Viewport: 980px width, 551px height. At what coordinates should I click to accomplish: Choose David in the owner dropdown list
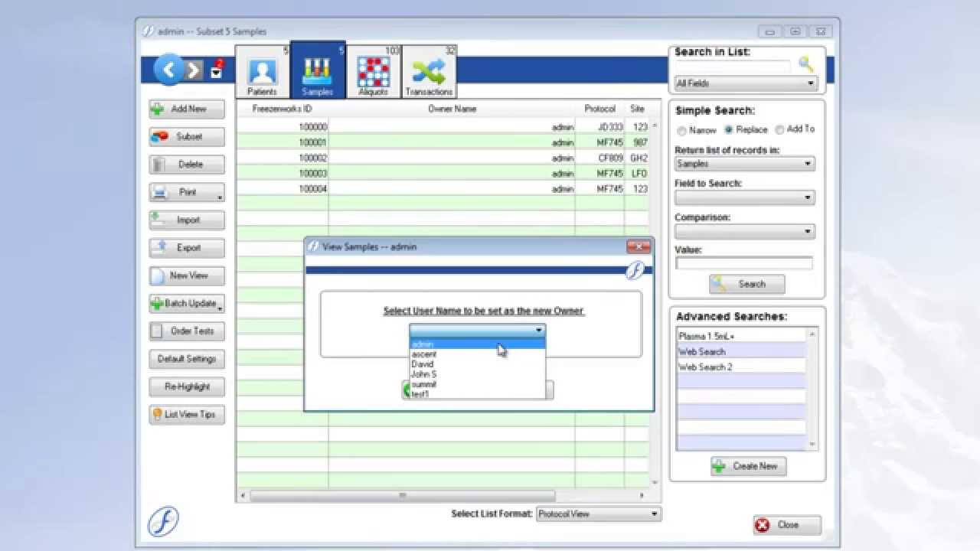pyautogui.click(x=477, y=364)
